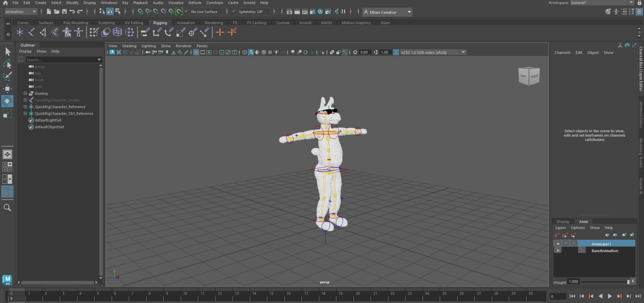
Task: Open the Workspace General dropdown
Action: 602,3
